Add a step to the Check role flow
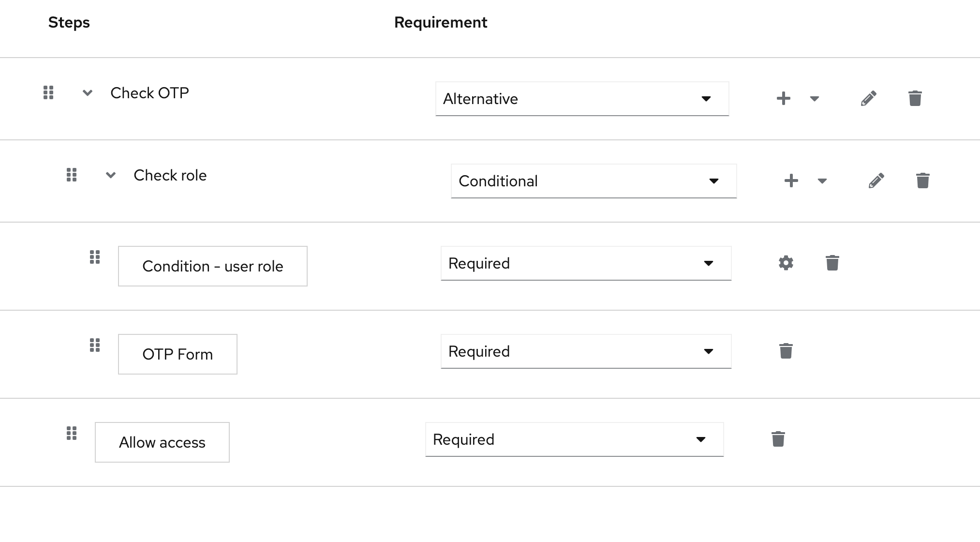The height and width of the screenshot is (542, 980). click(791, 181)
